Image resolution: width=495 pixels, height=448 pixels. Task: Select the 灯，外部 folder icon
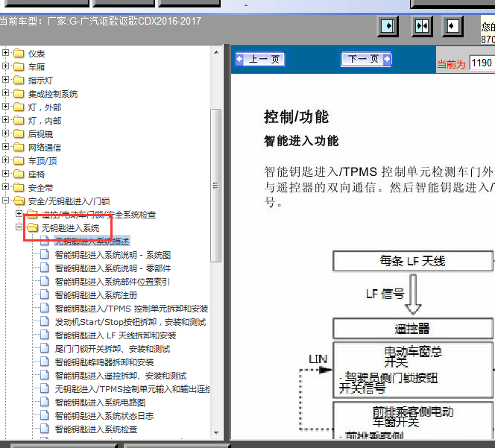19,107
